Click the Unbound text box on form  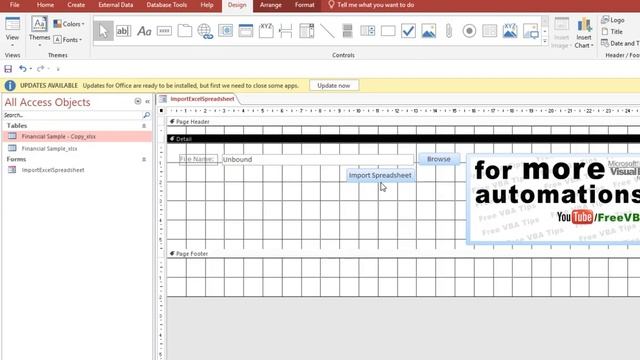pos(318,160)
